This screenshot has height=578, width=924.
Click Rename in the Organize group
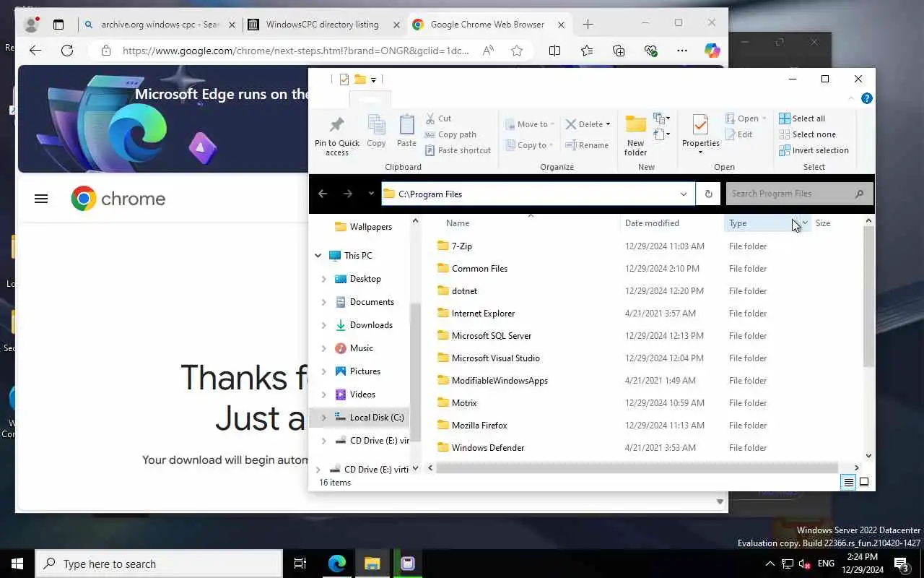coord(587,145)
